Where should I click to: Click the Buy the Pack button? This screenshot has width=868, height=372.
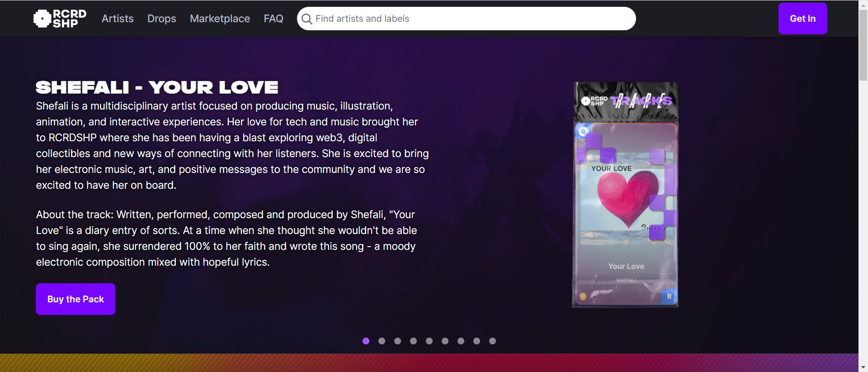75,299
